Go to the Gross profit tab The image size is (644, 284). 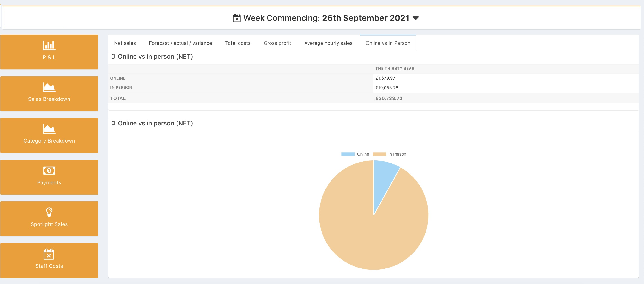point(277,43)
